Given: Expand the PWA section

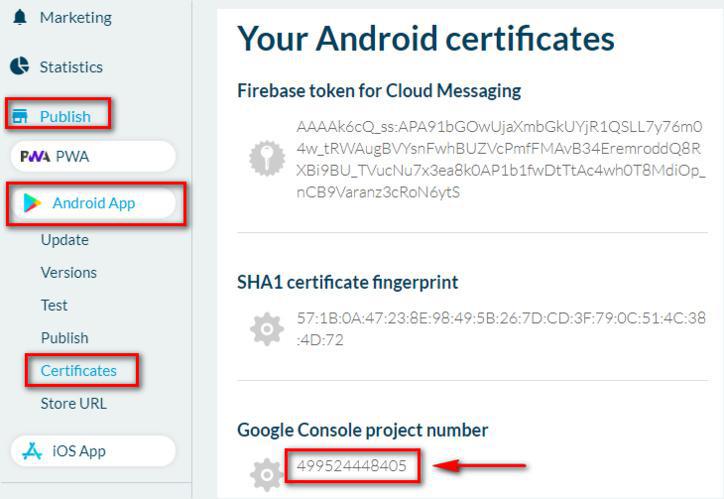Looking at the screenshot, I should (x=72, y=157).
